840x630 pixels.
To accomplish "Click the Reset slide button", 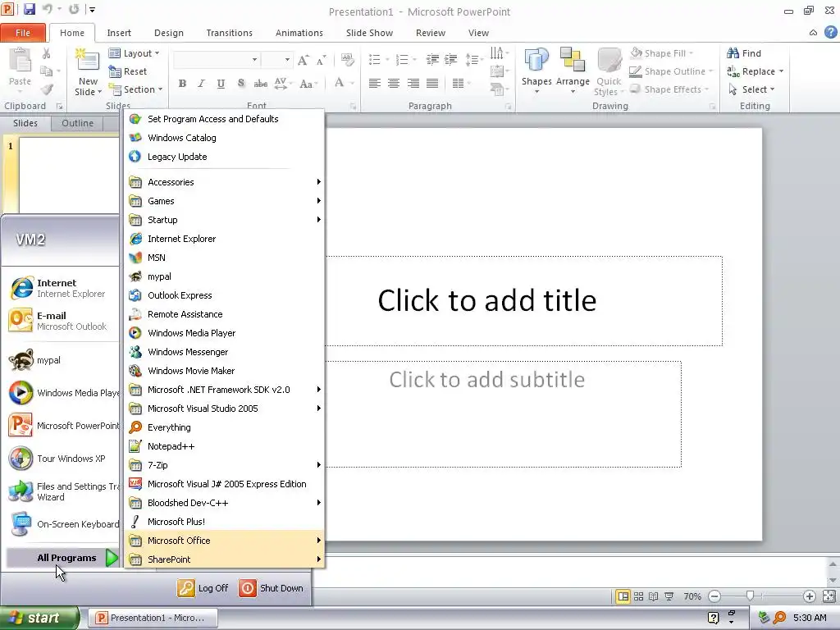I will click(x=127, y=71).
